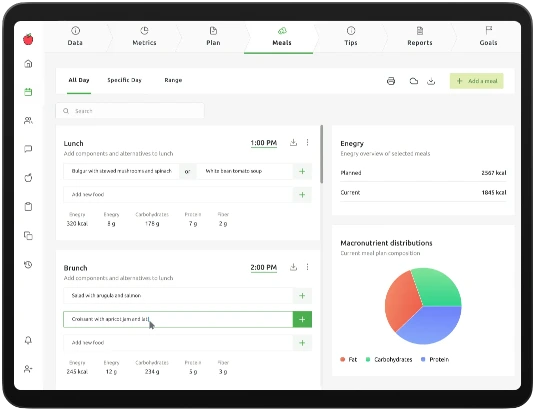This screenshot has height=411, width=535.
Task: Click the green Carbohydrates pie slice
Action: point(438,288)
